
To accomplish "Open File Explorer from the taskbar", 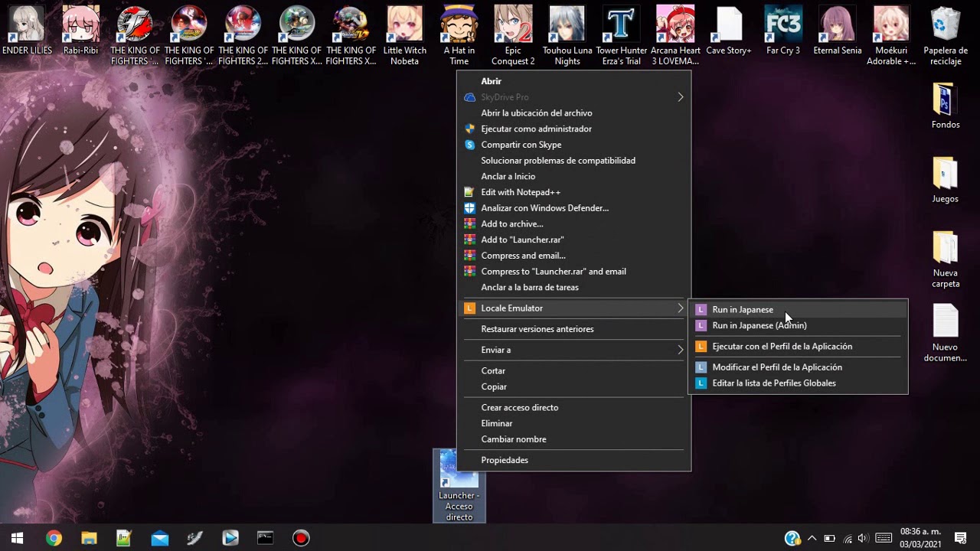I will tap(89, 538).
